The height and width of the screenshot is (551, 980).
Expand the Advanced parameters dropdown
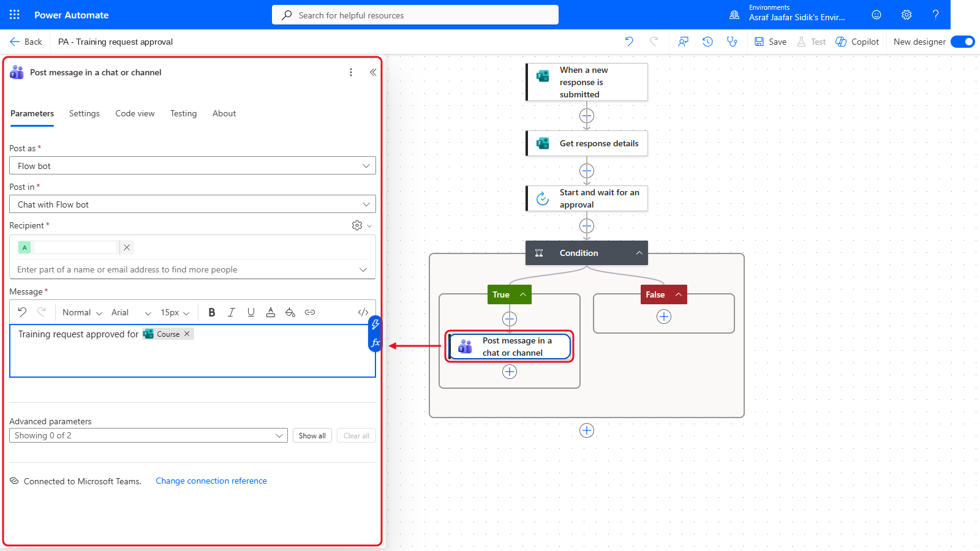pos(148,435)
